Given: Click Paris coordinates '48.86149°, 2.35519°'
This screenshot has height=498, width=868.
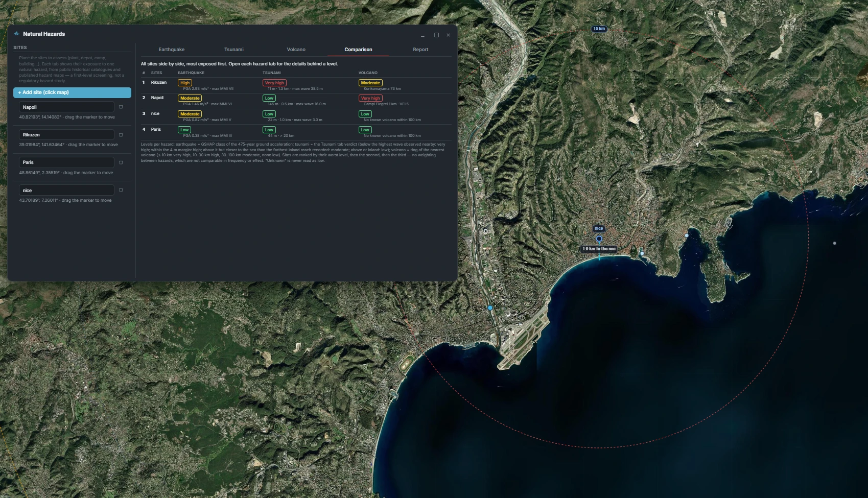Looking at the screenshot, I should [39, 173].
